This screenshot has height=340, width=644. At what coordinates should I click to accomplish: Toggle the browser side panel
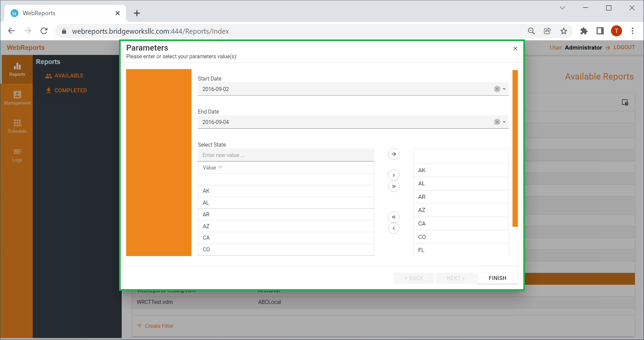(600, 31)
